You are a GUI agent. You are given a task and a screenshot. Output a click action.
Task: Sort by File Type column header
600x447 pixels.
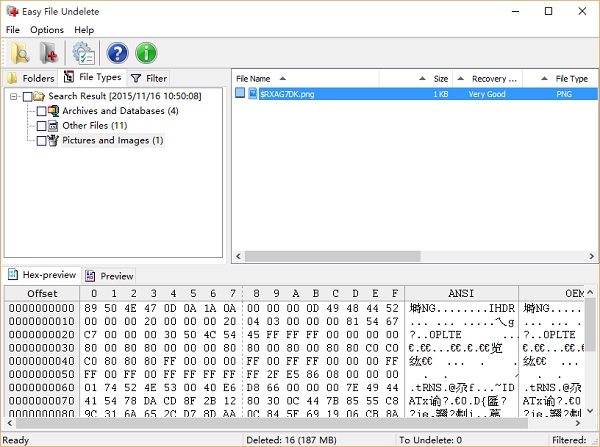[560, 78]
